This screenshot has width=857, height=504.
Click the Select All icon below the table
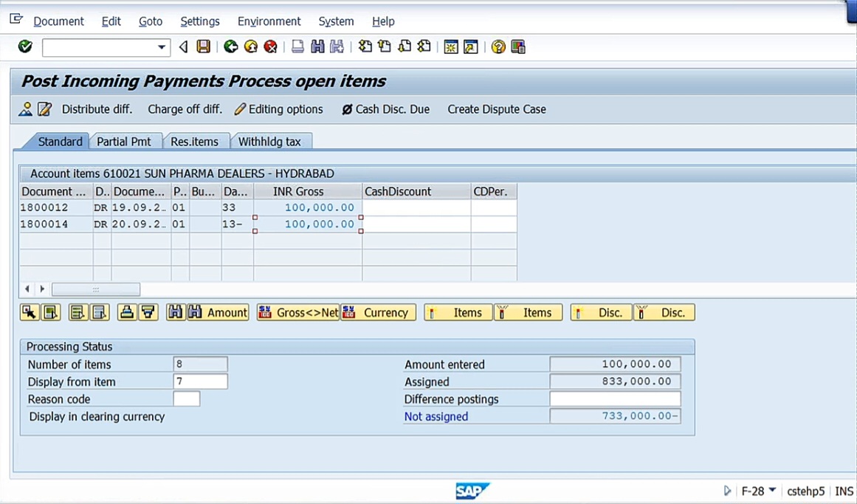point(52,313)
